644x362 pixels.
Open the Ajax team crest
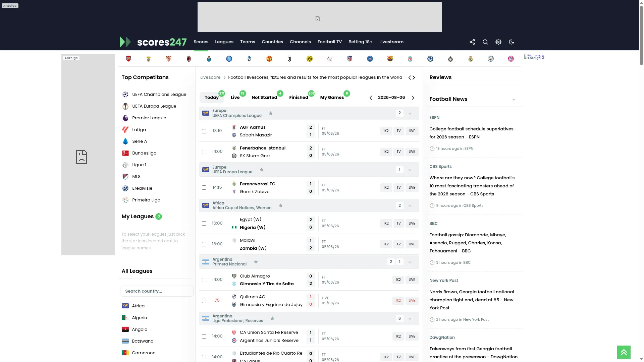(330, 59)
